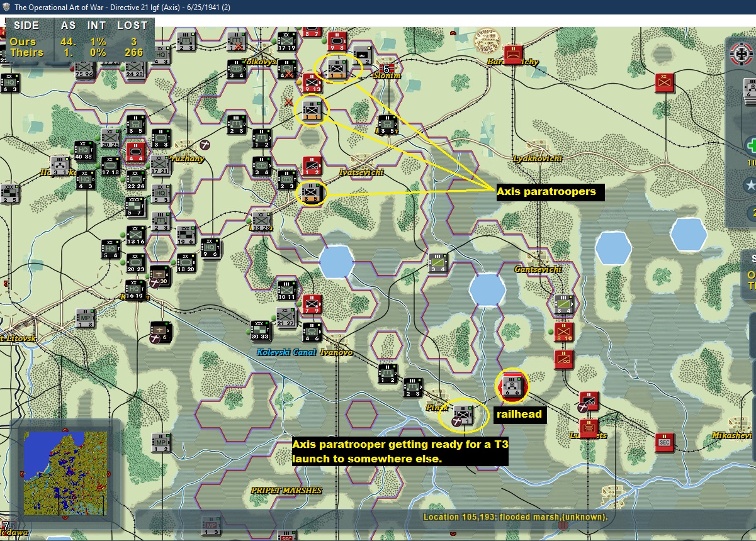Click the PRIPET MARSHES label
Image resolution: width=756 pixels, height=541 pixels.
pos(286,490)
